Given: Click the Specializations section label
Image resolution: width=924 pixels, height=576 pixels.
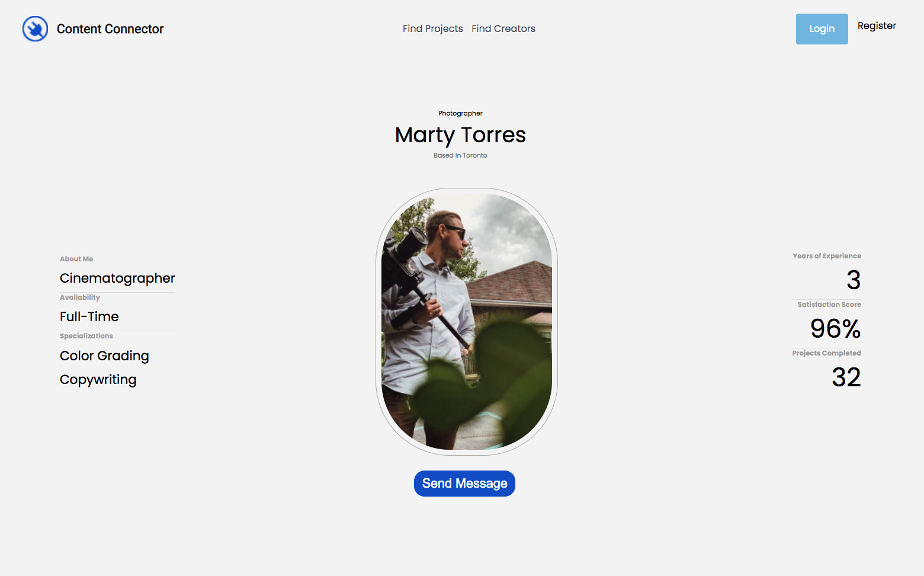Looking at the screenshot, I should [86, 336].
